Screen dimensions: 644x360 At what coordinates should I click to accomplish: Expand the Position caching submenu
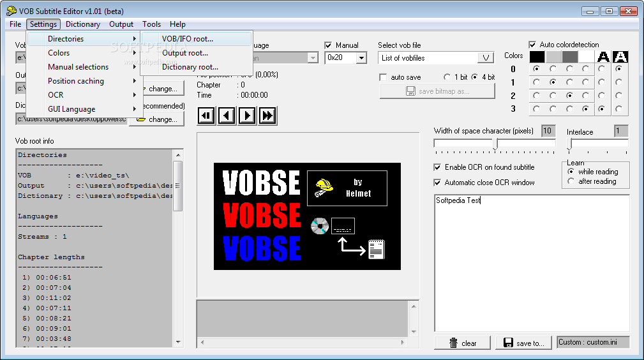point(84,81)
